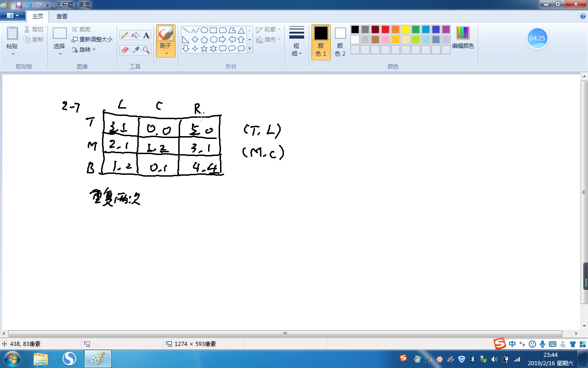Open the Rotate (旋转) dropdown
This screenshot has height=368, width=588.
click(x=84, y=50)
